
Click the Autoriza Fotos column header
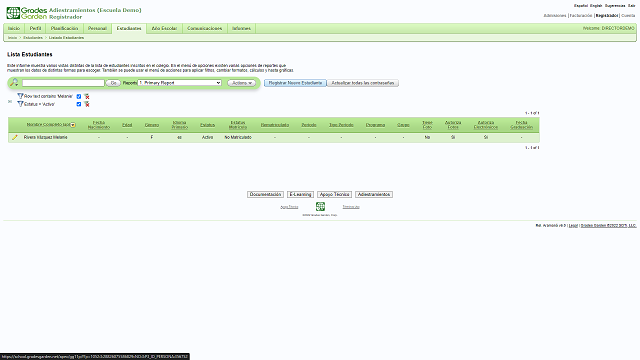tap(453, 125)
